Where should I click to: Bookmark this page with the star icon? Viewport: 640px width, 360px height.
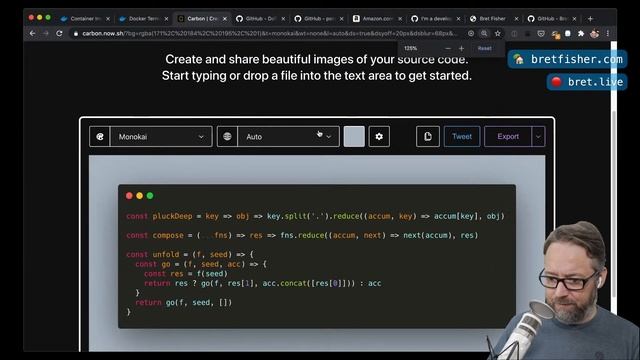(x=498, y=33)
